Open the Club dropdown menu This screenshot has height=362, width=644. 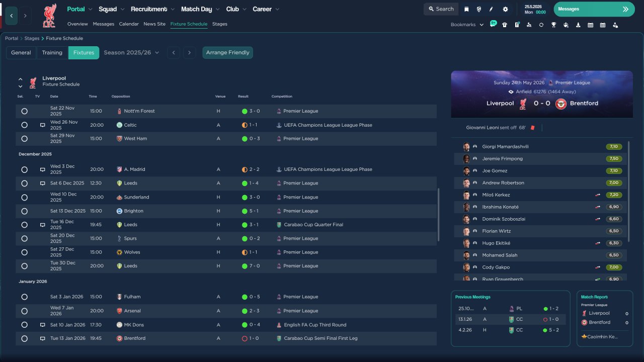[x=236, y=9]
